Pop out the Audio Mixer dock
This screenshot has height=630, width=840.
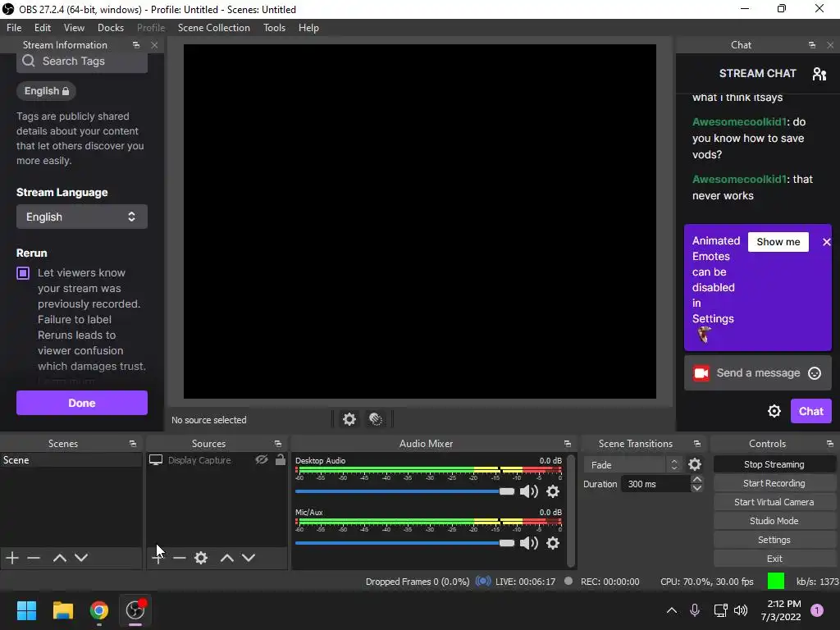568,444
